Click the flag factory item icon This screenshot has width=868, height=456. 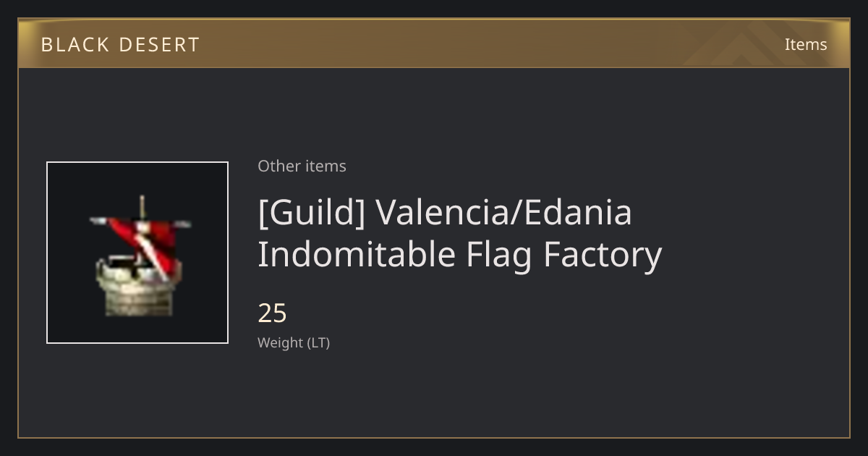[137, 253]
